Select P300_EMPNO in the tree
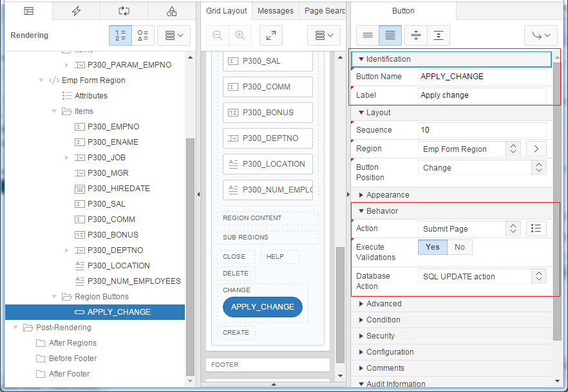568x392 pixels. tap(113, 127)
